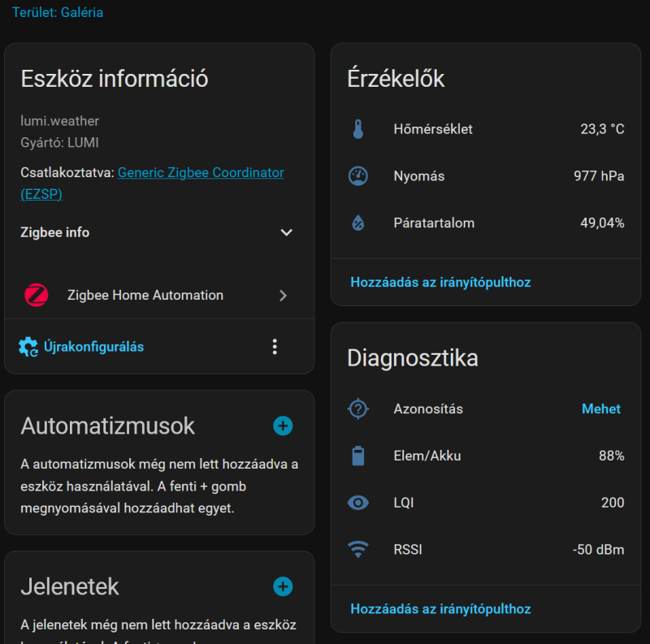Open the Zigbee Home Automation integration arrow
This screenshot has height=644, width=650.
point(283,296)
